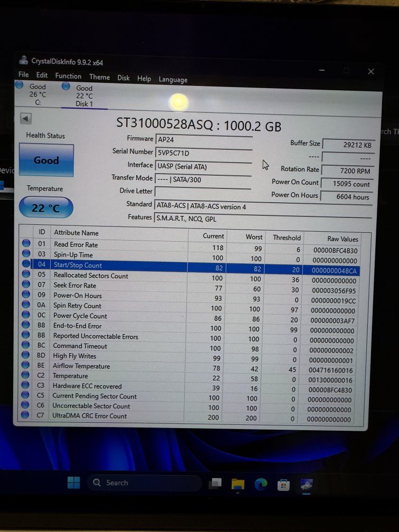Click the Interface field UASP (Serial ATA)
This screenshot has height=532, width=399.
pyautogui.click(x=203, y=166)
